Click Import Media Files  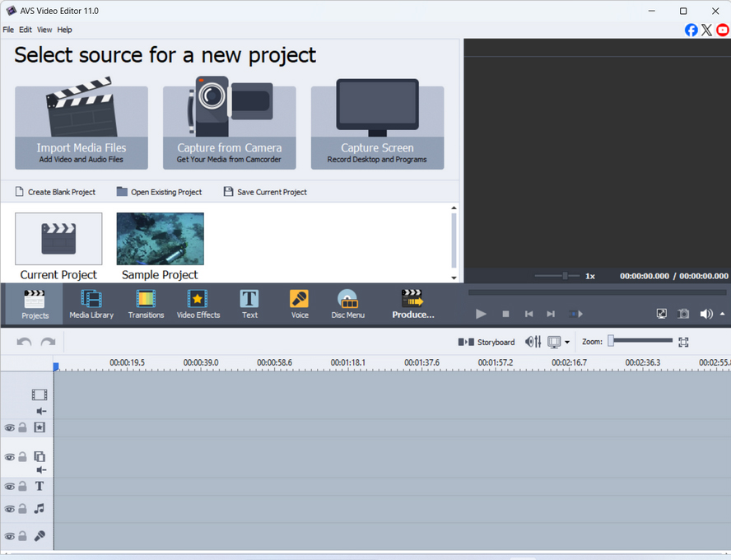81,128
